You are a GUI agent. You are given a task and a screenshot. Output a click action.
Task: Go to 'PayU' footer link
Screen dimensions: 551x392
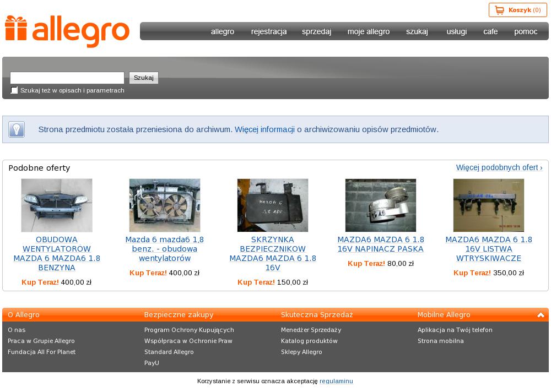coord(152,363)
